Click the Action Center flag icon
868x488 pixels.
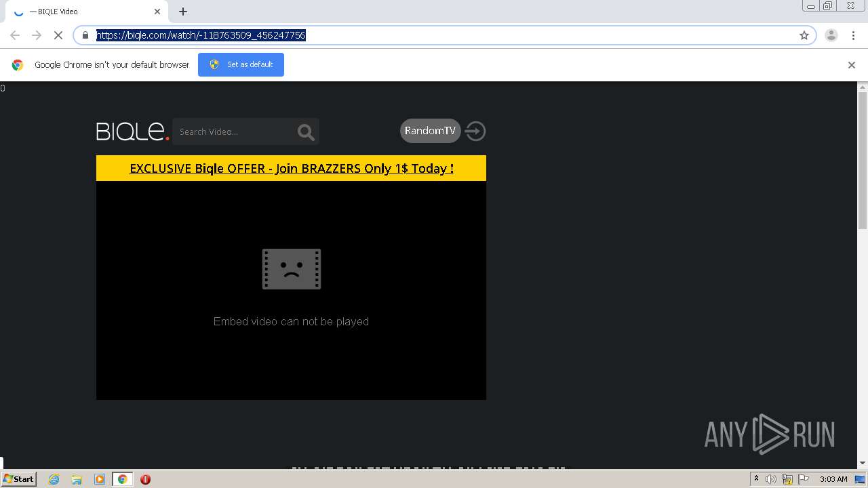point(804,479)
